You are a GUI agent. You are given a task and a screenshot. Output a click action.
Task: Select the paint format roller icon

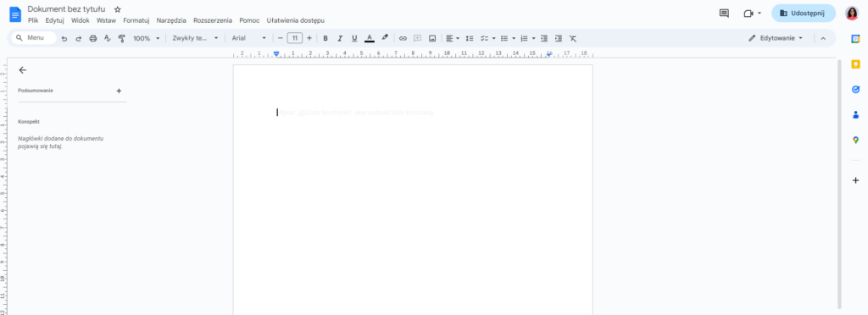122,38
